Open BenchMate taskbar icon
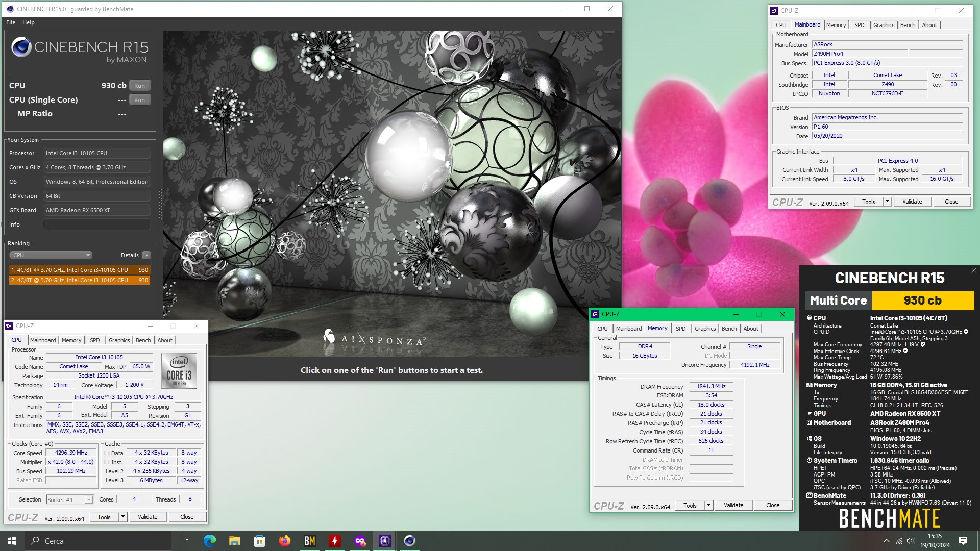The width and height of the screenshot is (980, 551). (310, 541)
